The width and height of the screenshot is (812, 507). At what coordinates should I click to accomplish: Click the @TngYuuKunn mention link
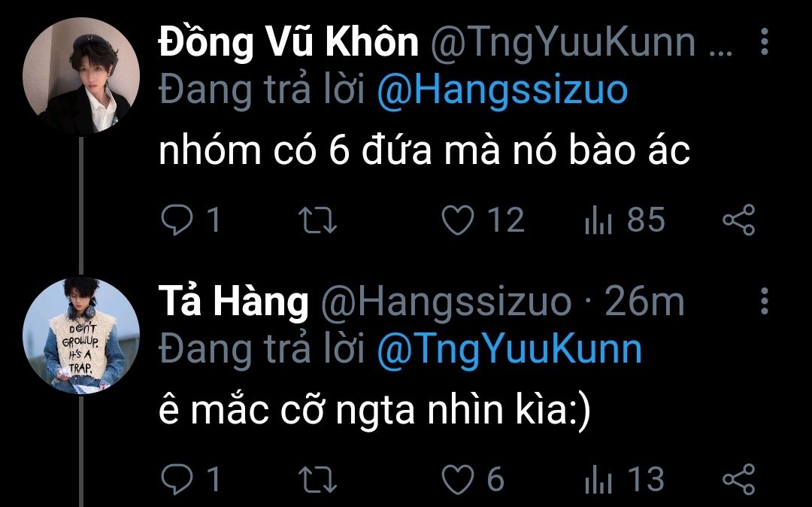coord(510,351)
